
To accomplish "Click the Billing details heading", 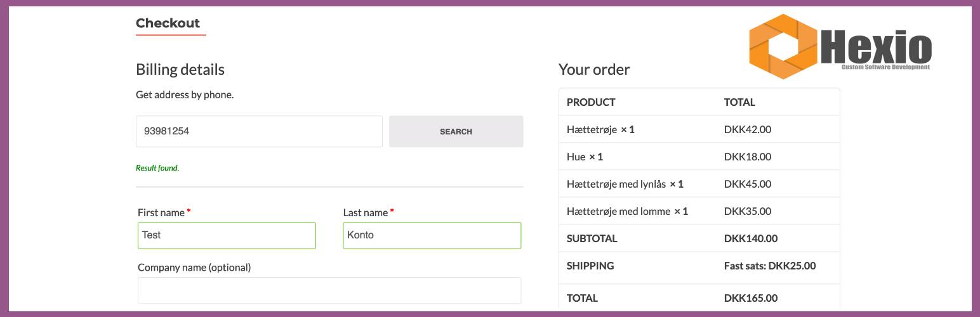I will [x=180, y=69].
